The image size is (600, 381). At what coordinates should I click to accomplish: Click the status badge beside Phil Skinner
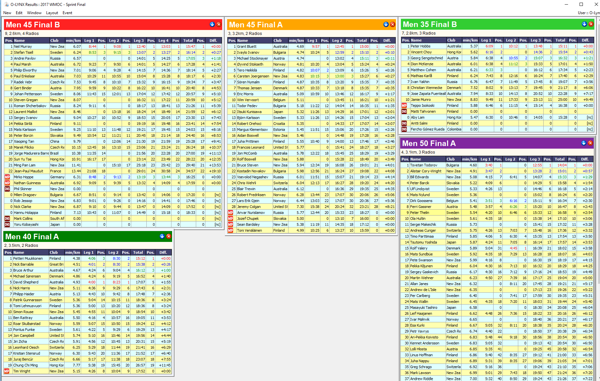click(x=7, y=189)
